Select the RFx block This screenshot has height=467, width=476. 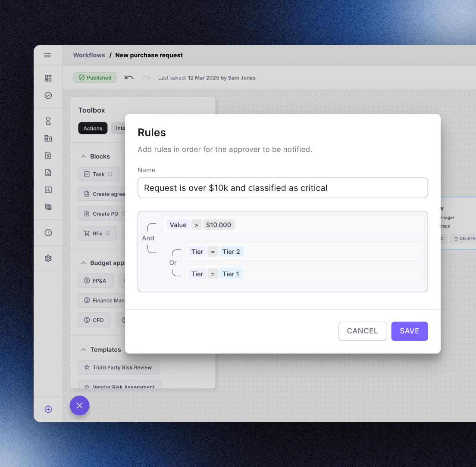(97, 233)
